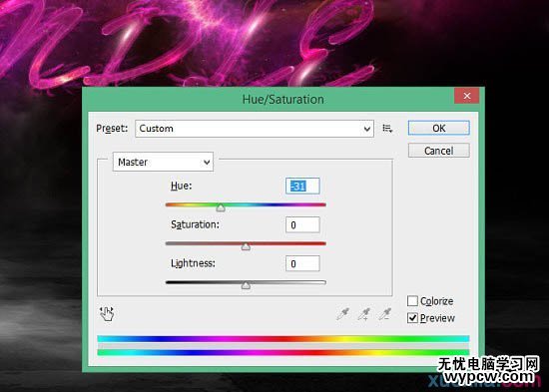Select the eyedropper tool
This screenshot has height=392, width=549.
pyautogui.click(x=342, y=314)
